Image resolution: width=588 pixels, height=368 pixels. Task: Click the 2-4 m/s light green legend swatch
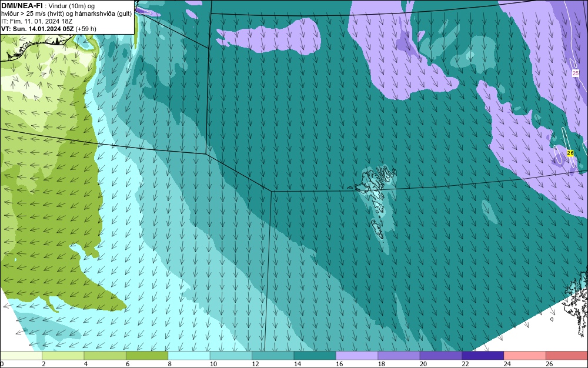click(x=63, y=356)
